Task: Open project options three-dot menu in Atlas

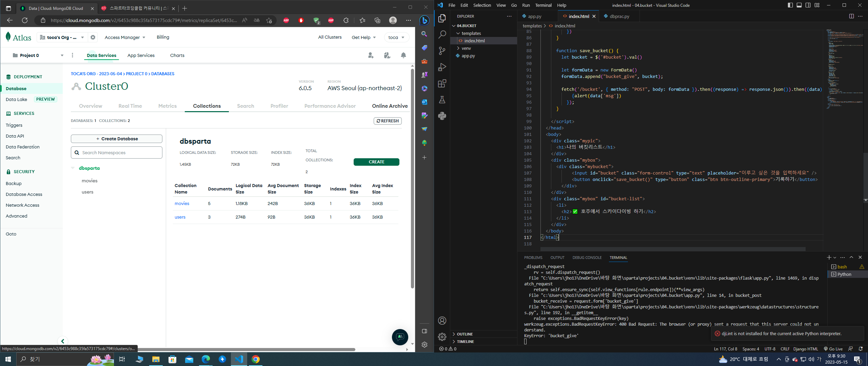Action: [x=72, y=55]
